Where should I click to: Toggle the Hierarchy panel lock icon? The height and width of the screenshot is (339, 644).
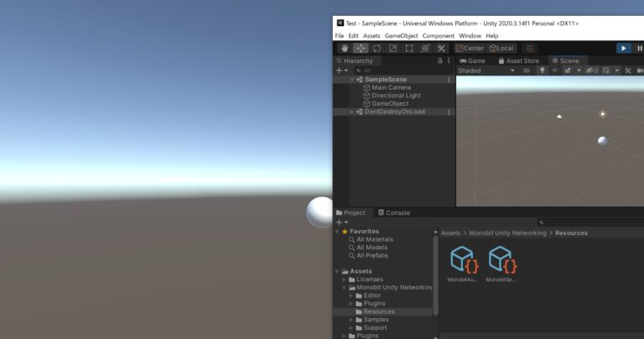[x=440, y=60]
